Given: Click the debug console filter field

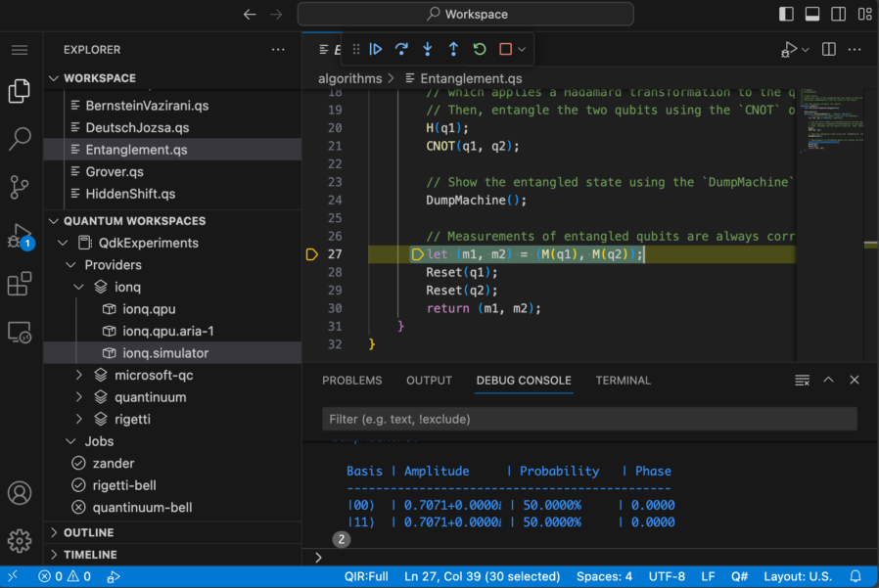Looking at the screenshot, I should tap(589, 420).
